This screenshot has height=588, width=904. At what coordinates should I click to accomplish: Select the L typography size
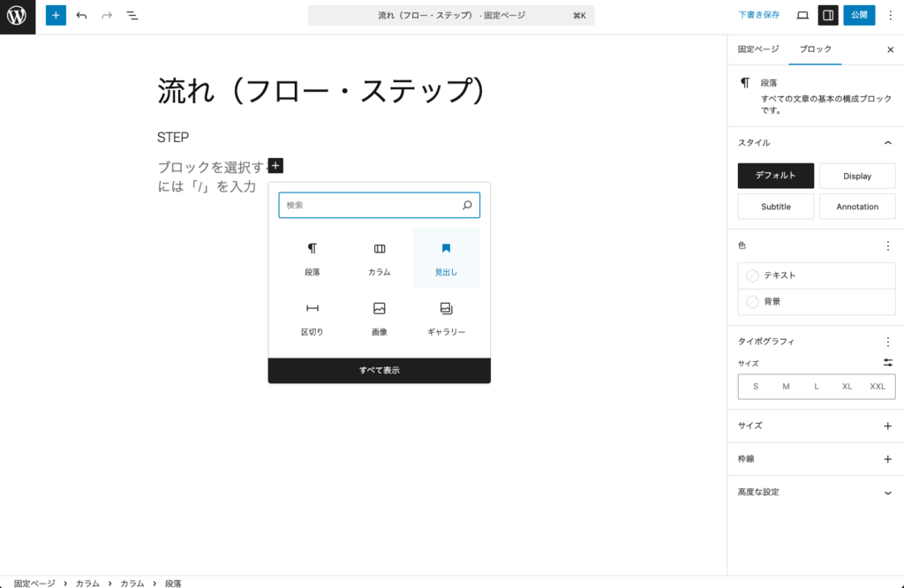tap(816, 386)
